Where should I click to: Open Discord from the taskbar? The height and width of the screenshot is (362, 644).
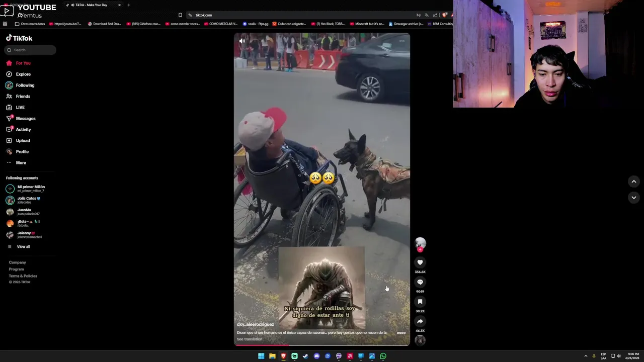[x=316, y=356]
